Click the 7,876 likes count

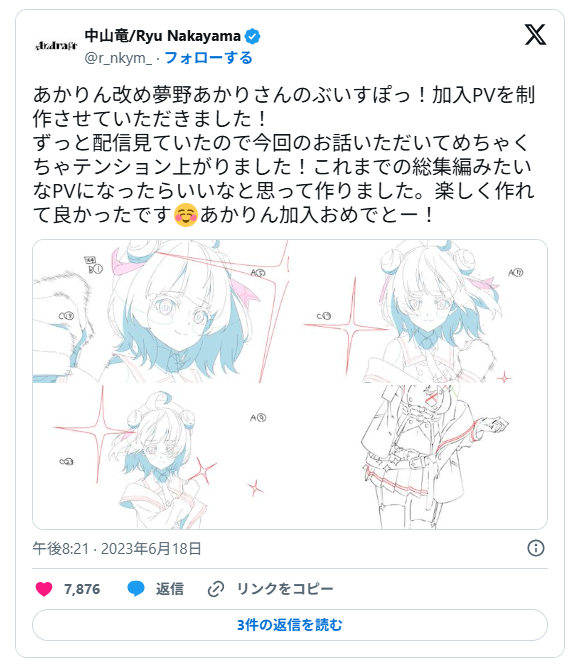[x=82, y=589]
